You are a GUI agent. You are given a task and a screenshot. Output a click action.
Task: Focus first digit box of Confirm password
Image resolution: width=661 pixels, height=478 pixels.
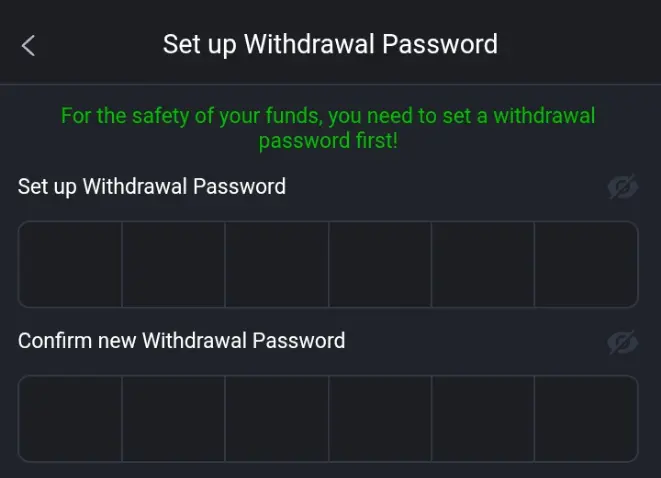(x=70, y=419)
